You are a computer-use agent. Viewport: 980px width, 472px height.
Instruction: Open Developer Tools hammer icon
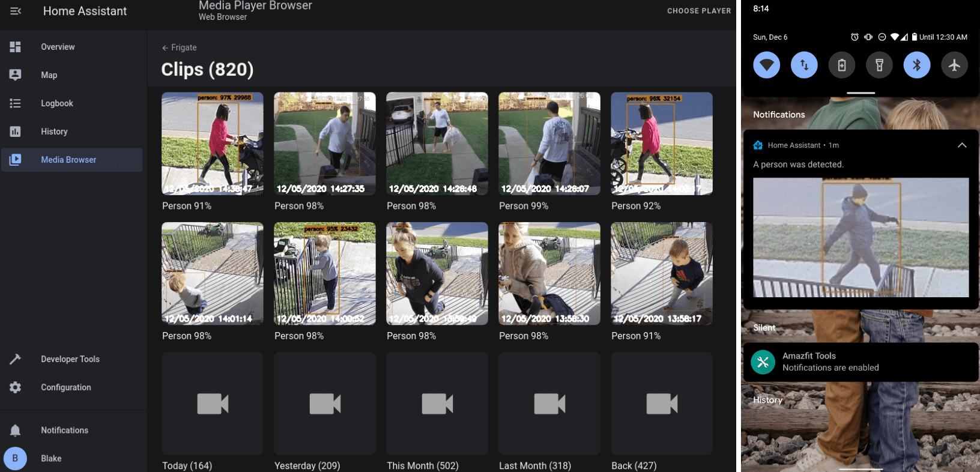tap(16, 359)
